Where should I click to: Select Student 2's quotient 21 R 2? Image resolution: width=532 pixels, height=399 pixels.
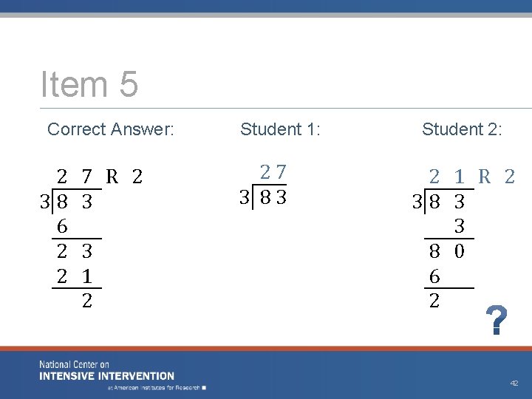(472, 177)
